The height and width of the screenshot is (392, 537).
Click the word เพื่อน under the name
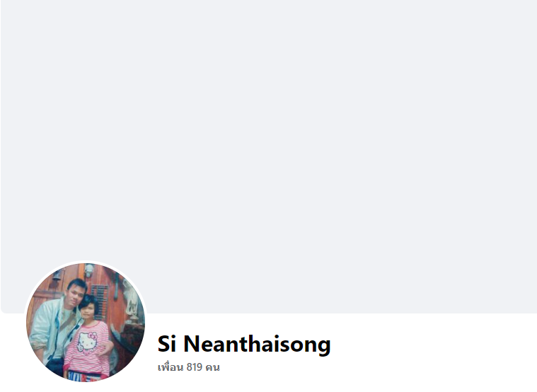click(x=171, y=367)
